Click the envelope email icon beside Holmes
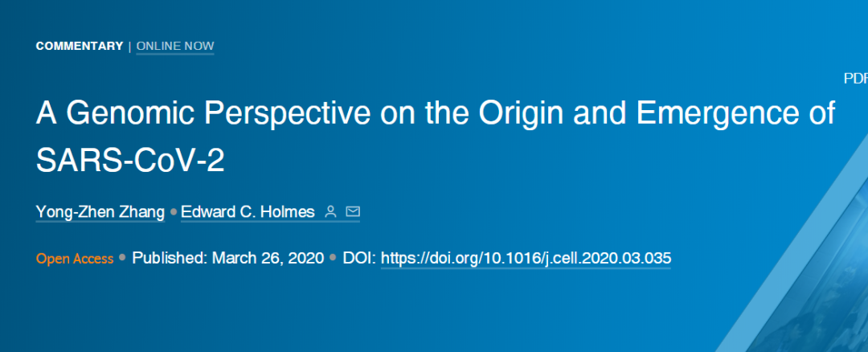This screenshot has width=868, height=352. (x=353, y=211)
